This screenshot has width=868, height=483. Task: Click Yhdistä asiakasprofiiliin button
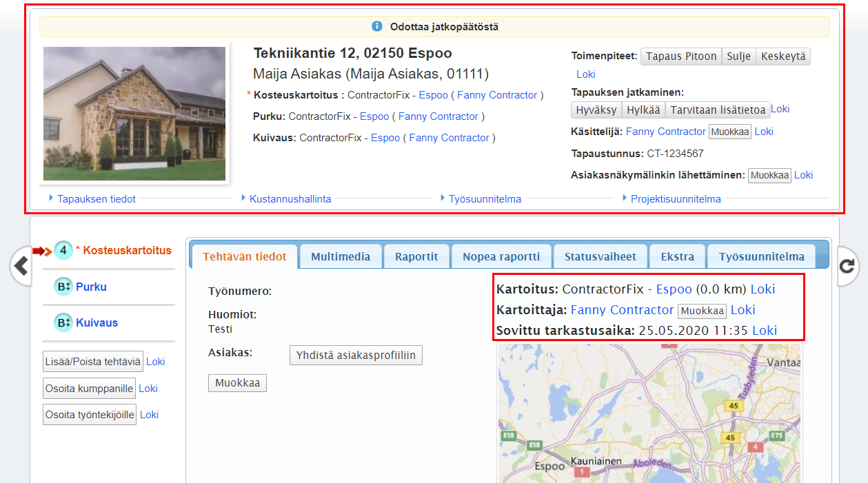point(356,356)
